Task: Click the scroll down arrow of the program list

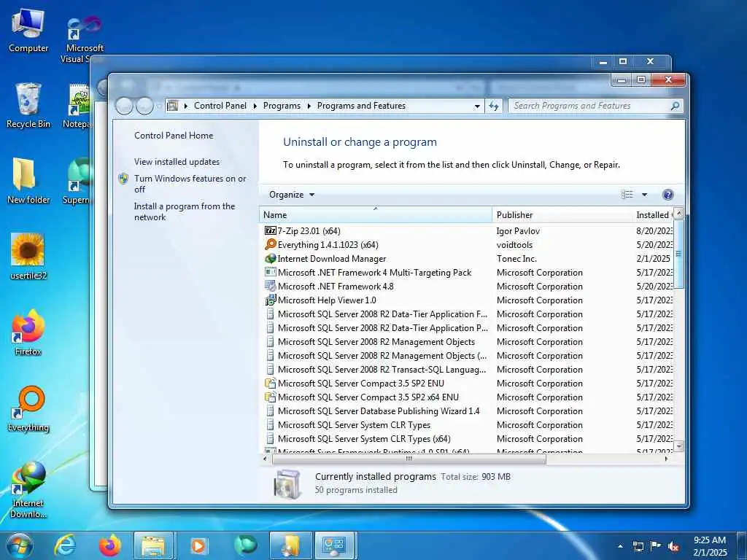Action: (679, 446)
